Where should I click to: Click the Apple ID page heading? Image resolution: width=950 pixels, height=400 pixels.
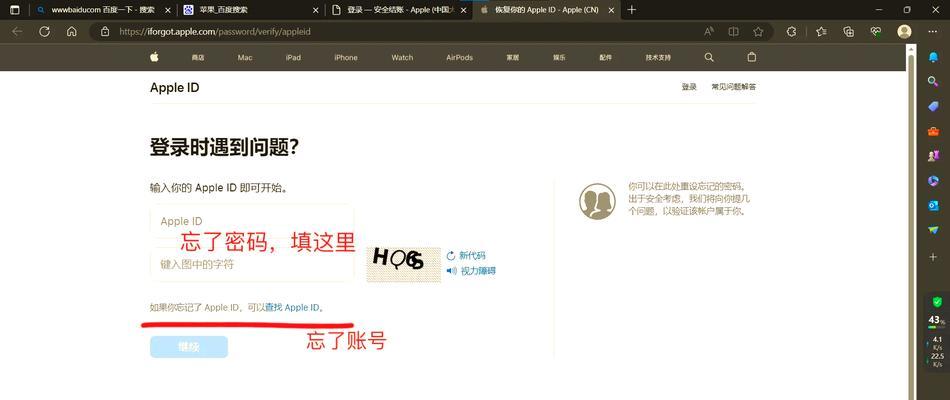(174, 88)
